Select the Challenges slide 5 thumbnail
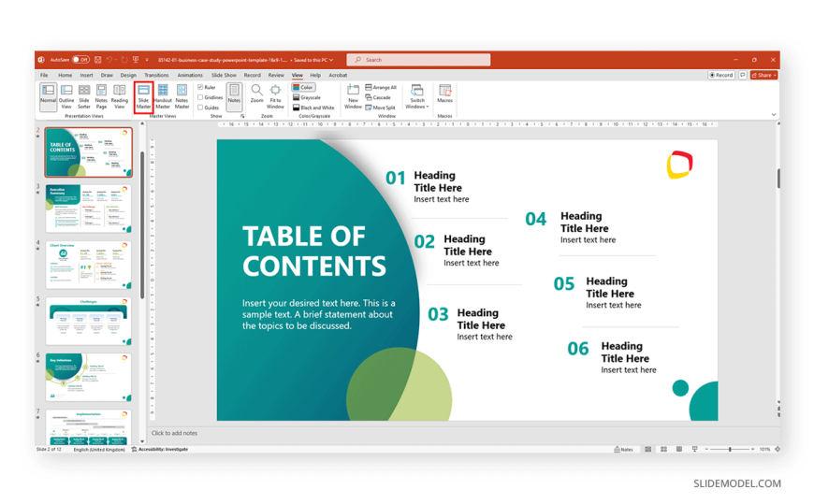 pyautogui.click(x=88, y=322)
